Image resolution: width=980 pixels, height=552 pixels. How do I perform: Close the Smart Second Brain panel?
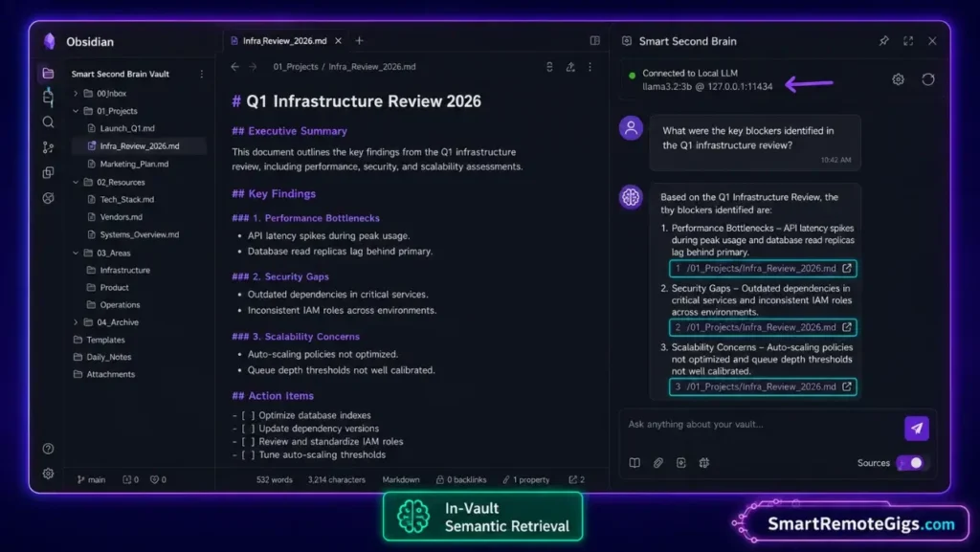932,40
